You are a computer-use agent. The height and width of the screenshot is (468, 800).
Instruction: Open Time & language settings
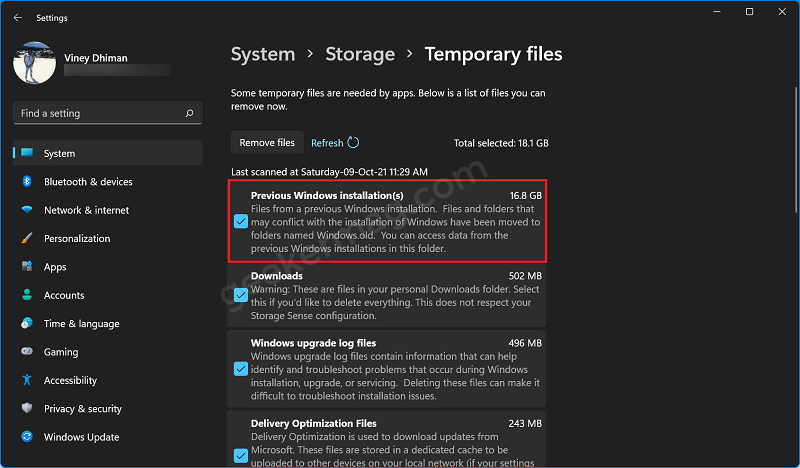click(x=108, y=323)
